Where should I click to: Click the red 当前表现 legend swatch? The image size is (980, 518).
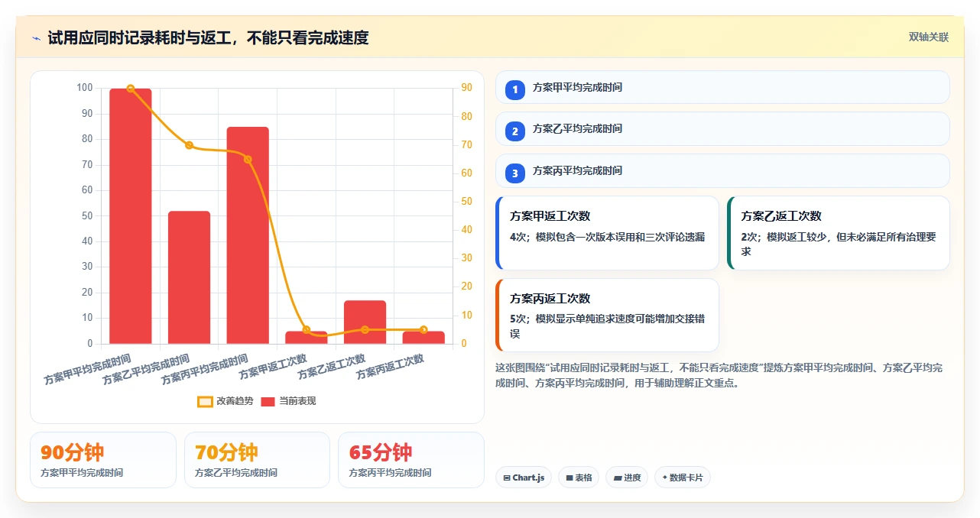click(268, 402)
